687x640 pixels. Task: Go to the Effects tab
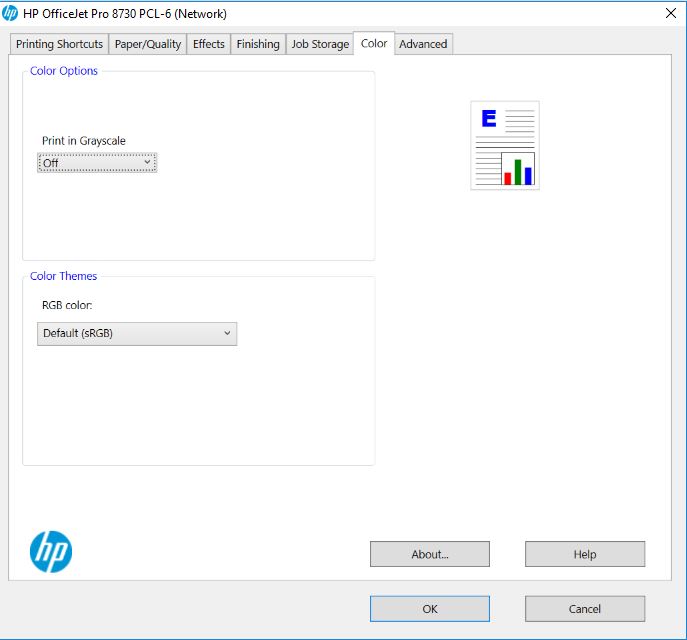tap(208, 44)
